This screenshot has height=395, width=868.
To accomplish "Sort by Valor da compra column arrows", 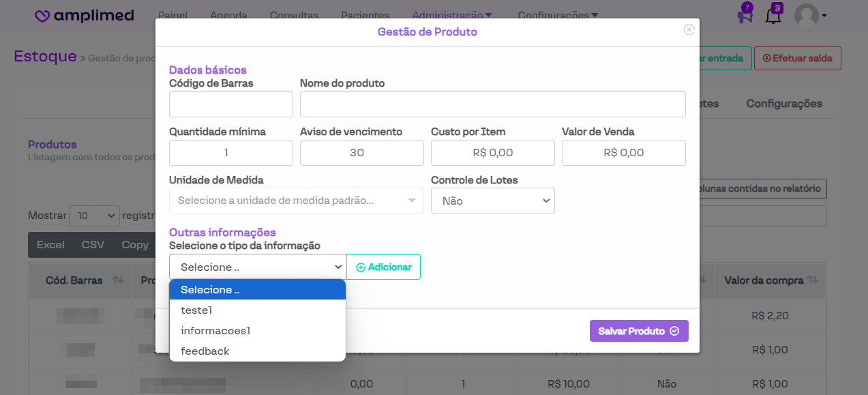I will pyautogui.click(x=812, y=280).
